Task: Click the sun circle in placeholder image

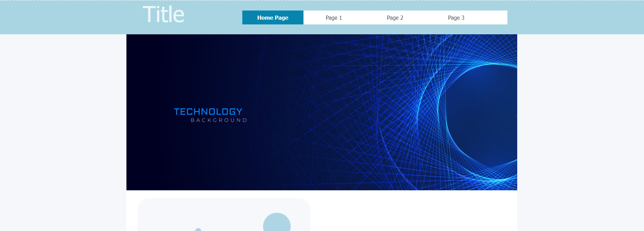Action: pyautogui.click(x=277, y=223)
